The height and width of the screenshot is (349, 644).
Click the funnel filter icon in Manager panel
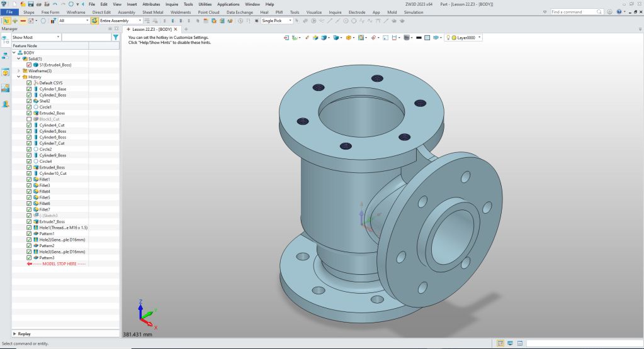pos(115,37)
